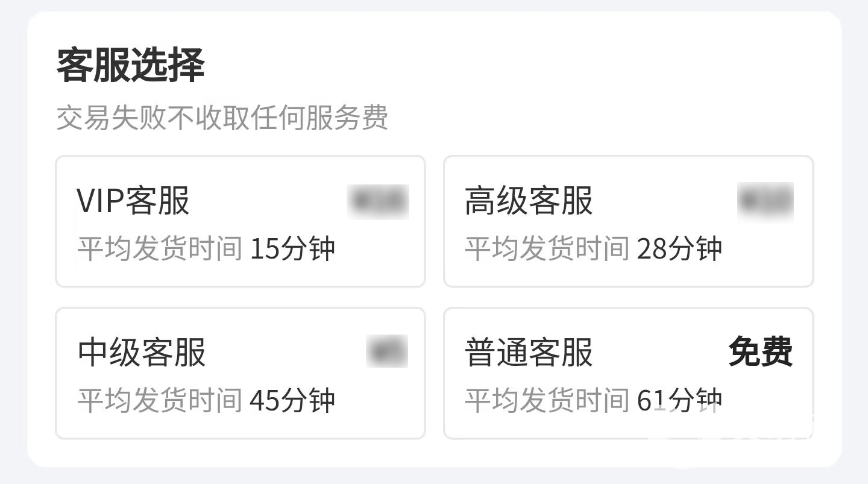Click the 28分钟 delivery time value
Viewport: 868px width, 484px height.
679,250
